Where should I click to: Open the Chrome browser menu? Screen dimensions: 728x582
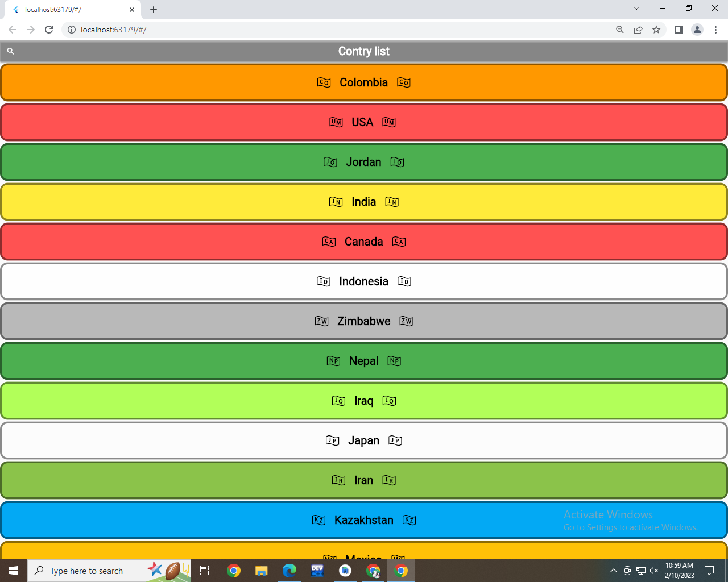715,30
